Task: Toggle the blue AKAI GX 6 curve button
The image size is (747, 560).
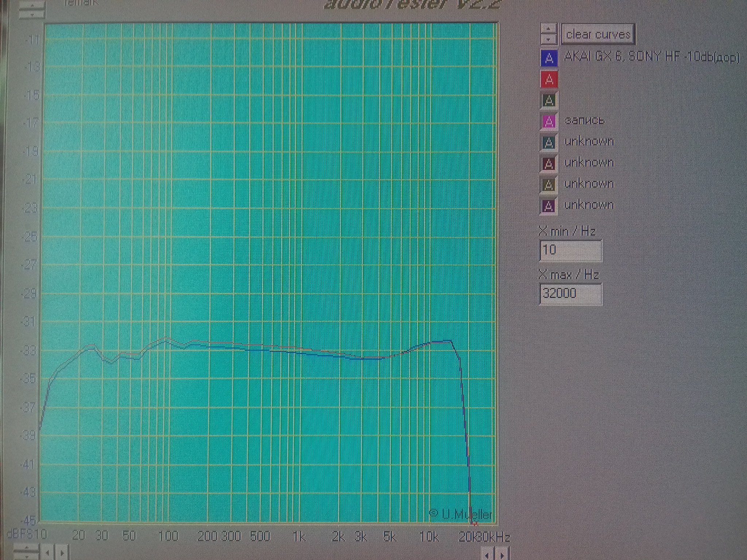Action: coord(549,59)
